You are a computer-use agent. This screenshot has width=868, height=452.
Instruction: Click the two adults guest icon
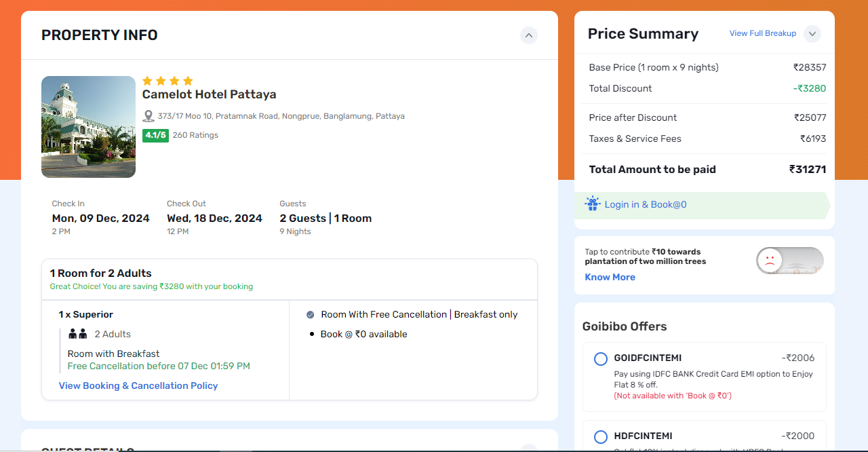coord(78,334)
